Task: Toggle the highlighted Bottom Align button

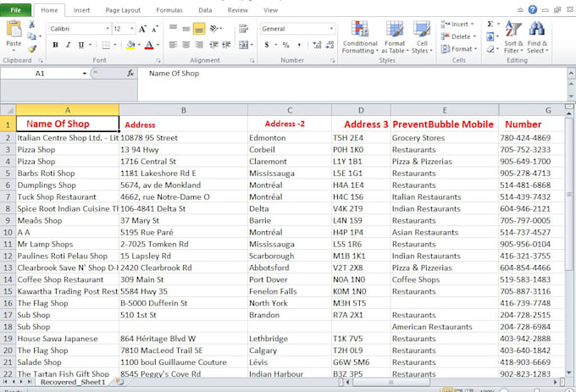Action: pyautogui.click(x=199, y=28)
